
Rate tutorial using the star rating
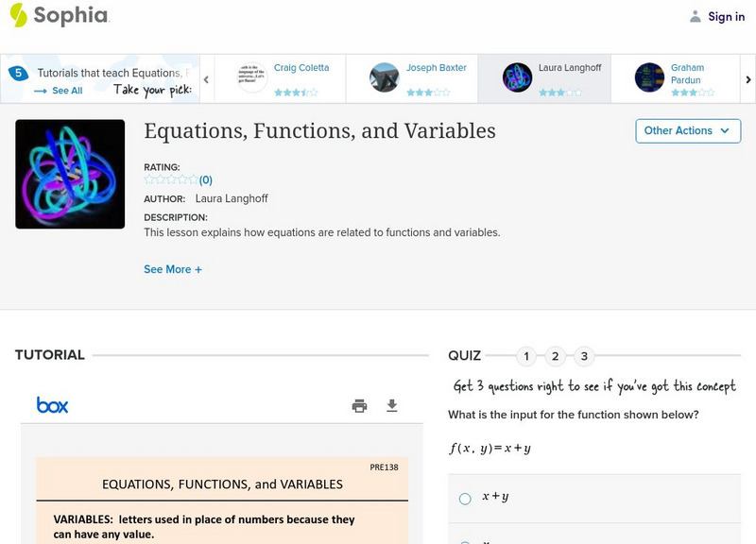point(171,179)
